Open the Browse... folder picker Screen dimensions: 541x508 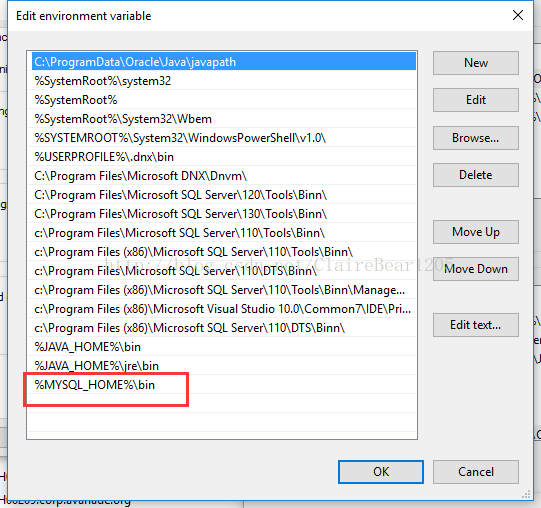[475, 138]
